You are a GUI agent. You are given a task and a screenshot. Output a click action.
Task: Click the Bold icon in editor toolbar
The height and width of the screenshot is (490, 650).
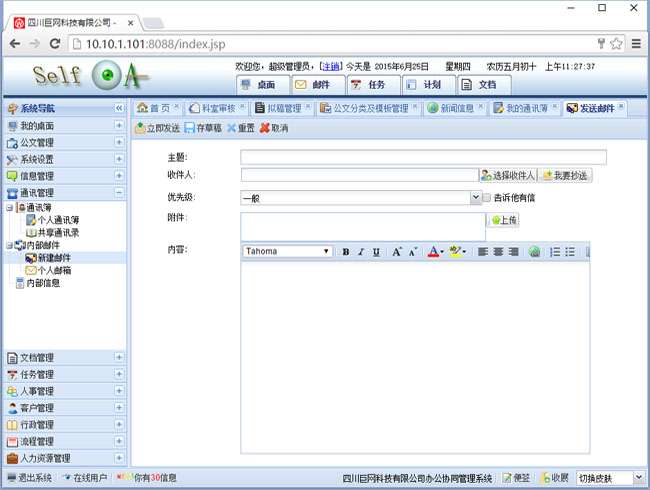(x=346, y=252)
